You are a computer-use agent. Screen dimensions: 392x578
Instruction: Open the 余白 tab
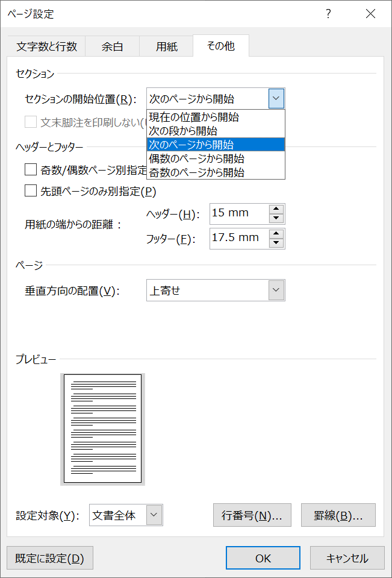click(113, 46)
